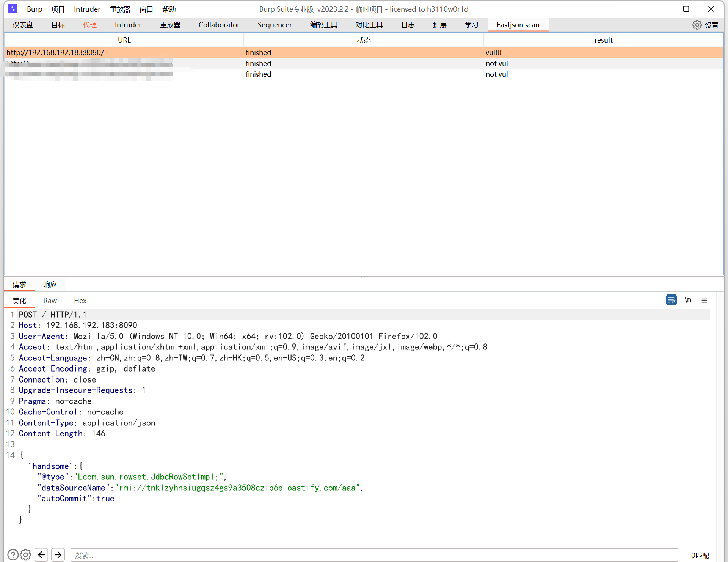The width and height of the screenshot is (728, 562).
Task: Switch to the 学习 tab
Action: pyautogui.click(x=472, y=25)
